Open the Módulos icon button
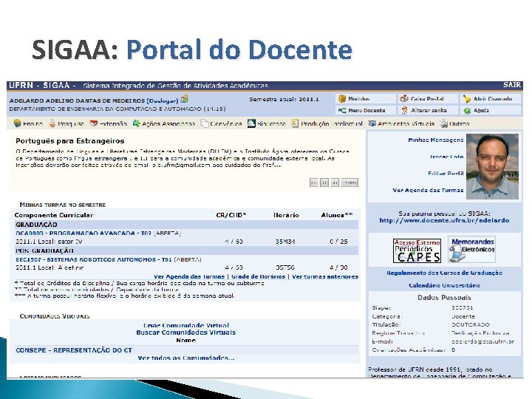Viewport: 532px width, 399px height. [342, 99]
